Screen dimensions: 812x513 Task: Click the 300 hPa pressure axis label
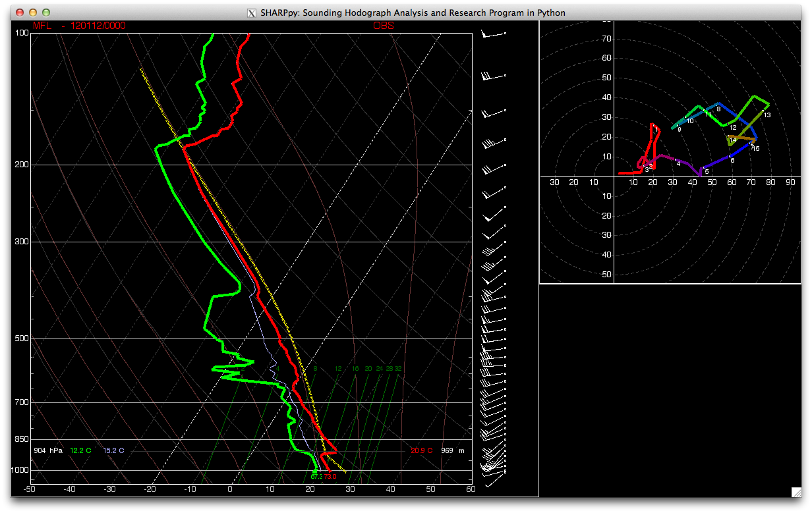click(x=22, y=242)
